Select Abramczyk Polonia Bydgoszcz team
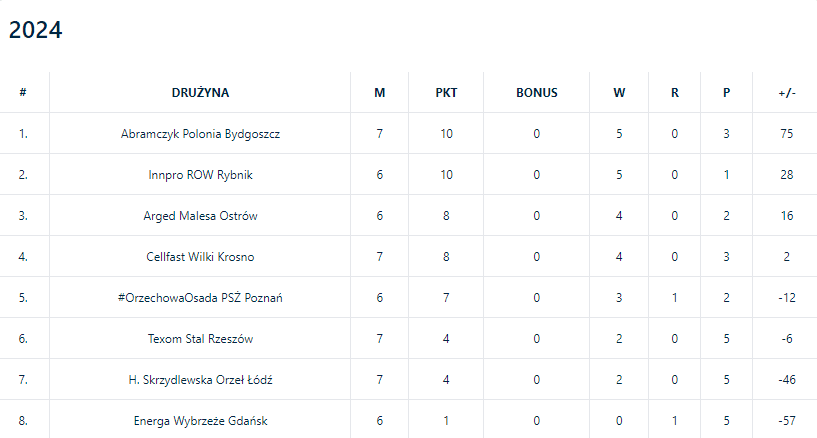 [x=200, y=134]
